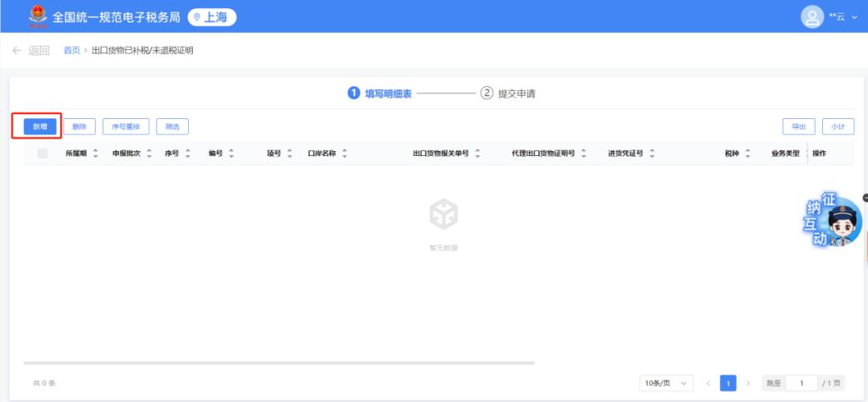This screenshot has width=868, height=402.
Task: Expand the **云 account menu arrow
Action: tap(854, 17)
